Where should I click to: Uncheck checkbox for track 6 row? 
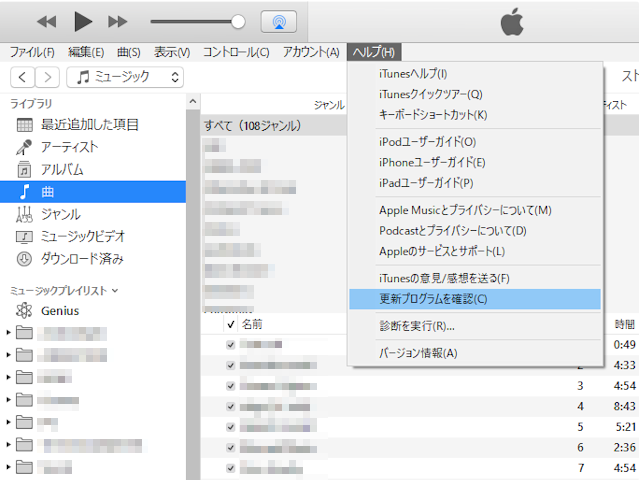(x=231, y=448)
